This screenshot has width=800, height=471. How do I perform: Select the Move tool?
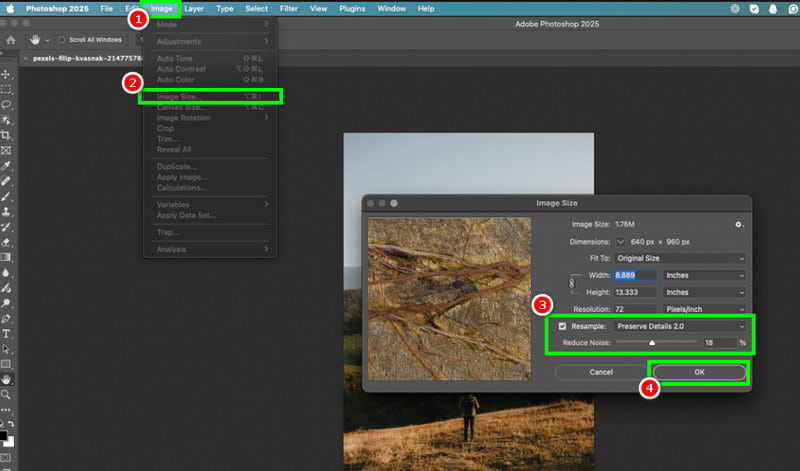click(x=6, y=74)
